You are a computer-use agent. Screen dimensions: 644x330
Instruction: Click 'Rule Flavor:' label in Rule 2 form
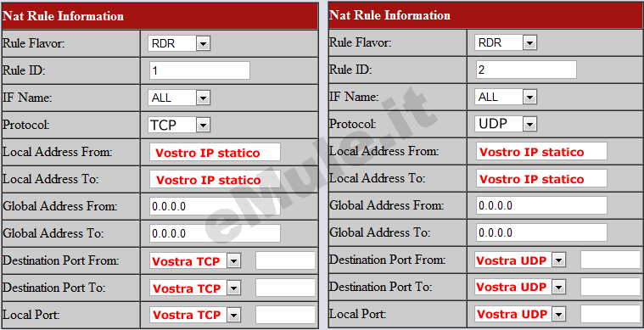(x=361, y=42)
